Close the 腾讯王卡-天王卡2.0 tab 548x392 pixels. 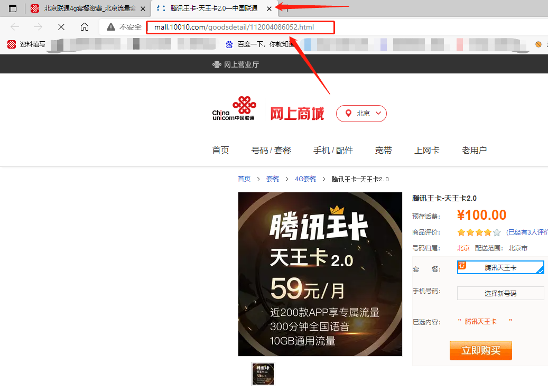[x=269, y=9]
